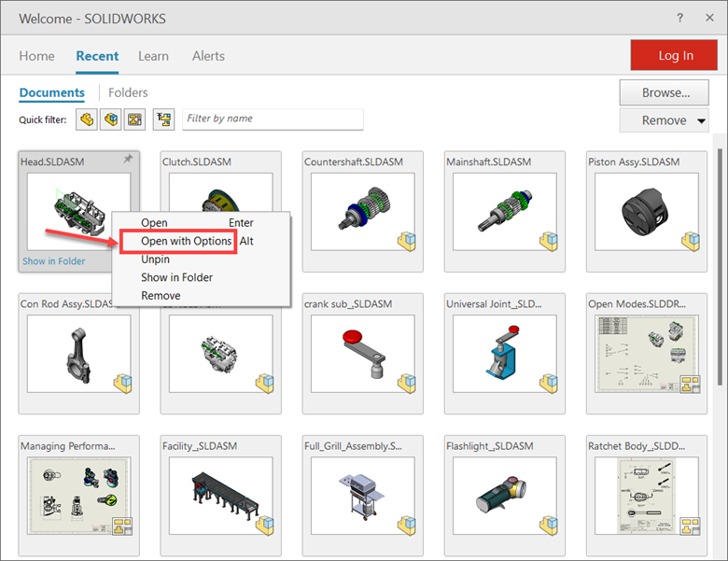The width and height of the screenshot is (728, 561).
Task: Click assembly icon on Full_Grill_Assembly thumbnail
Action: coord(407,526)
